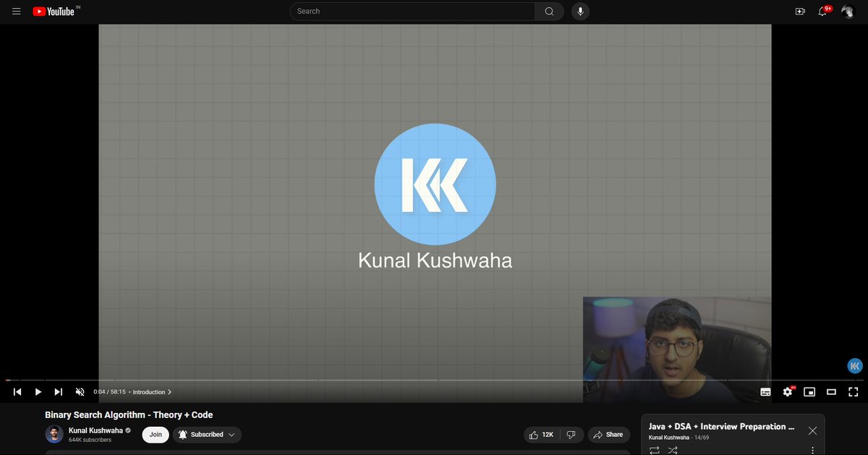Image resolution: width=868 pixels, height=455 pixels.
Task: Click the Share button
Action: click(608, 435)
